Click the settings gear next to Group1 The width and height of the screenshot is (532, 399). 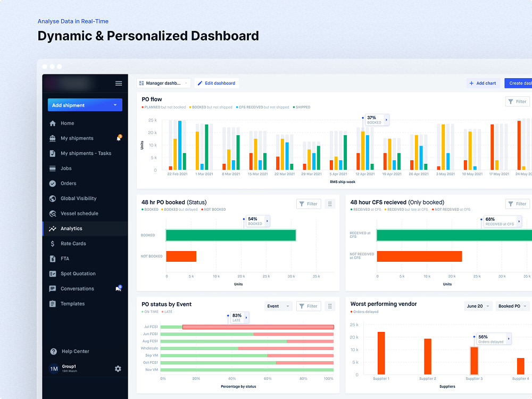point(118,368)
